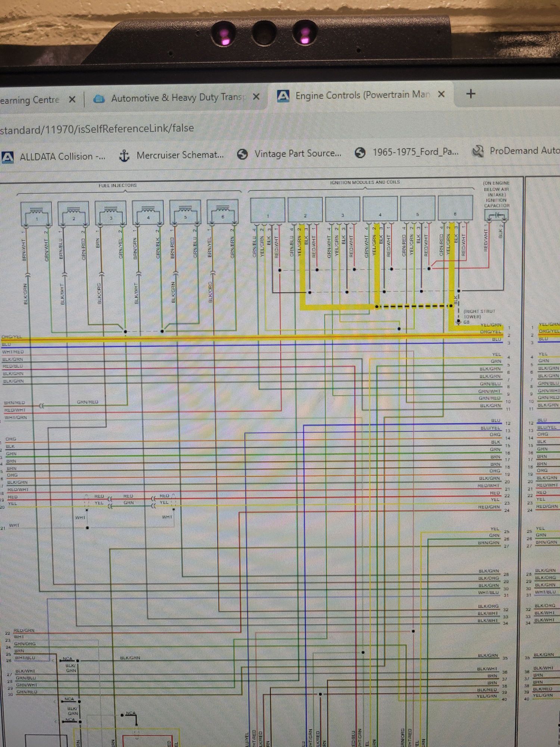Close the Engine Controls tab

[441, 94]
